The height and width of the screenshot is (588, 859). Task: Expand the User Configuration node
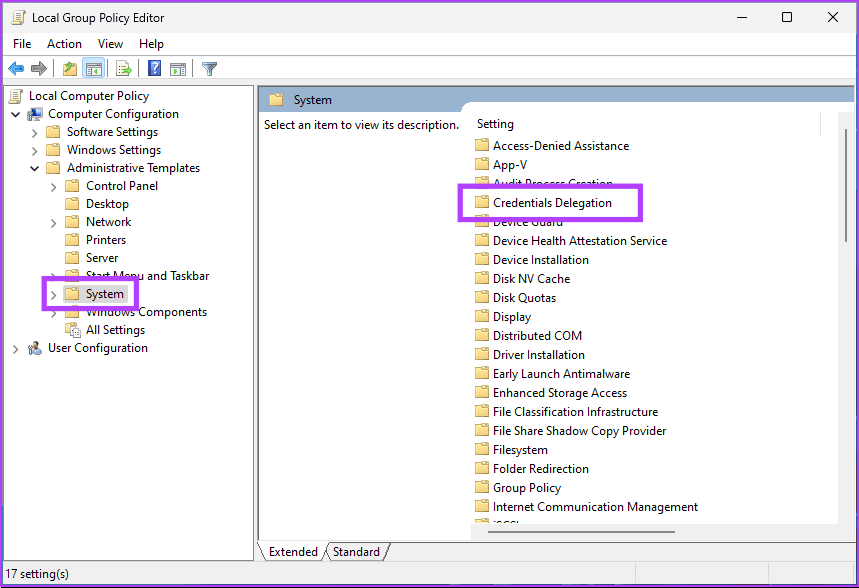tap(16, 348)
